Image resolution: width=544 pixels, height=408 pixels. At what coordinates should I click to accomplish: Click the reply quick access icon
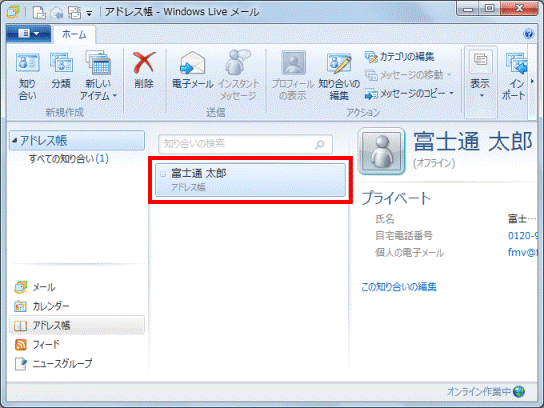[57, 12]
